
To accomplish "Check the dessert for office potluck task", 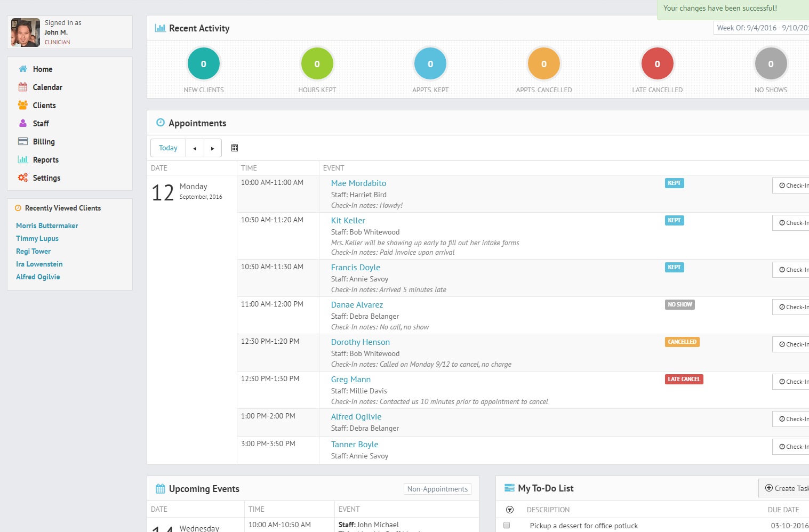I will click(x=507, y=525).
